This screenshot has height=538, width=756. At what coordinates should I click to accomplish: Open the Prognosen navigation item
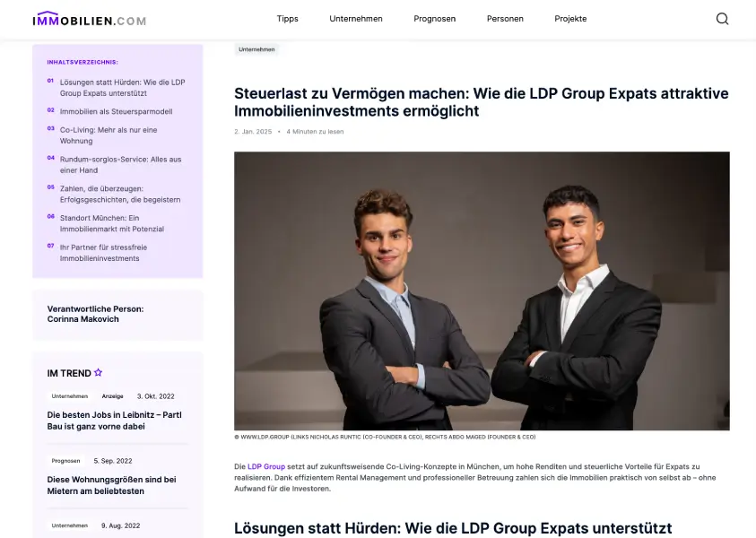[x=434, y=19]
